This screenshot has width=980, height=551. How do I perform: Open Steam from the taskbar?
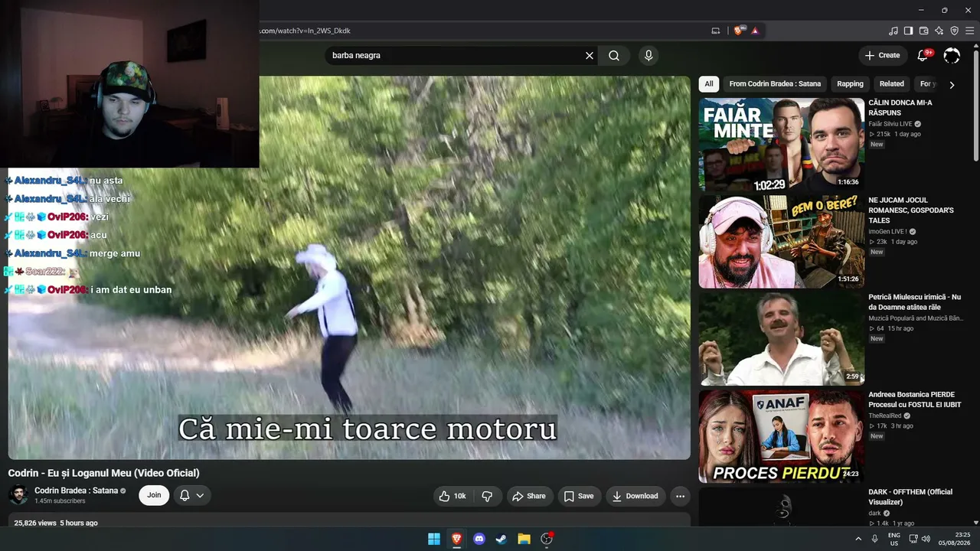[501, 539]
